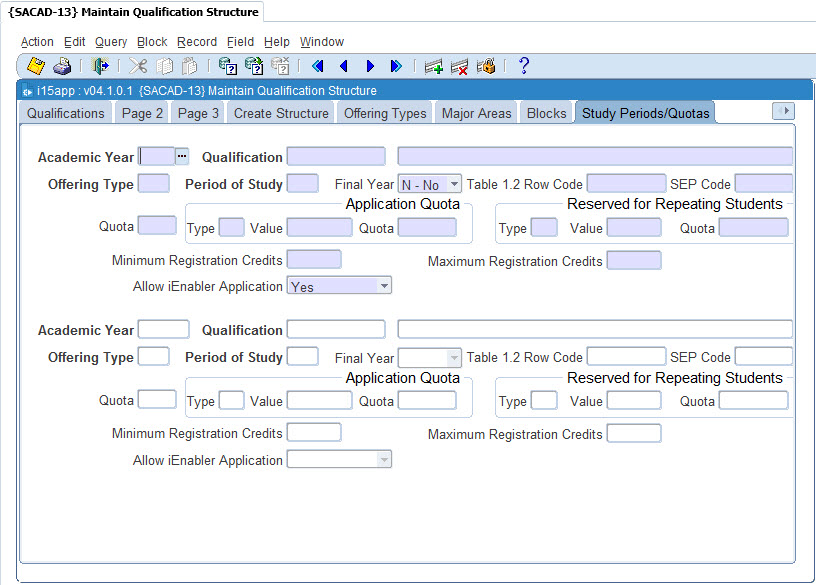The height and width of the screenshot is (585, 816).
Task: Click first record's Academic Year field
Action: point(157,156)
